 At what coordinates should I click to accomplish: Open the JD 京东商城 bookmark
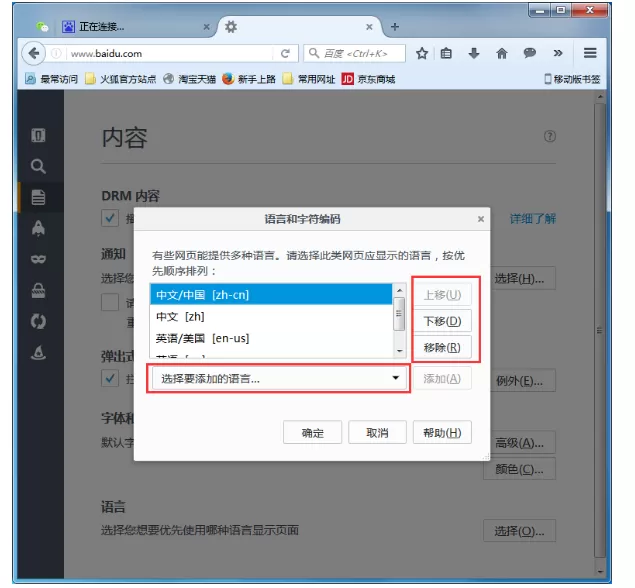point(368,79)
